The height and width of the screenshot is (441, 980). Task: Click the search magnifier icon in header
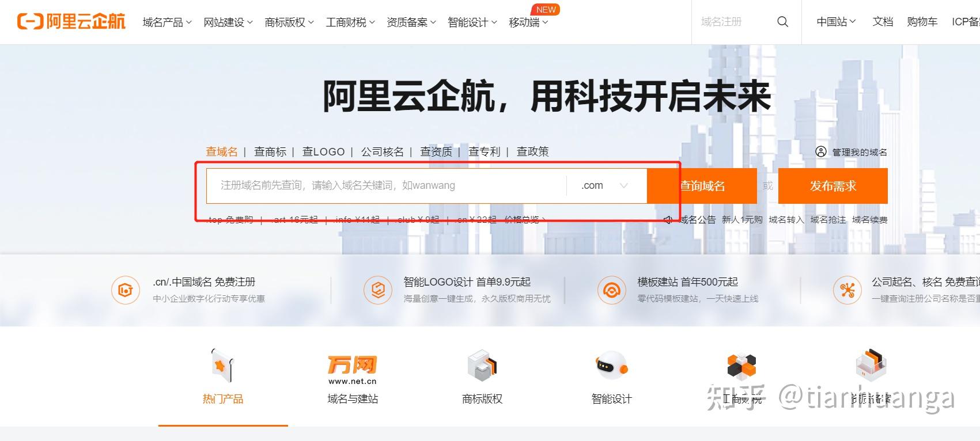(782, 22)
